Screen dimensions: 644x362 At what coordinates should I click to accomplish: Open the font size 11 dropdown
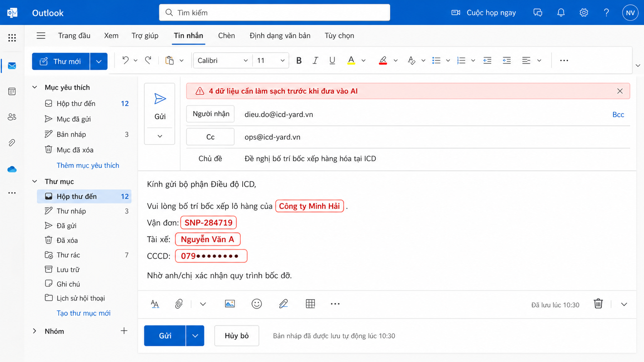coord(271,60)
